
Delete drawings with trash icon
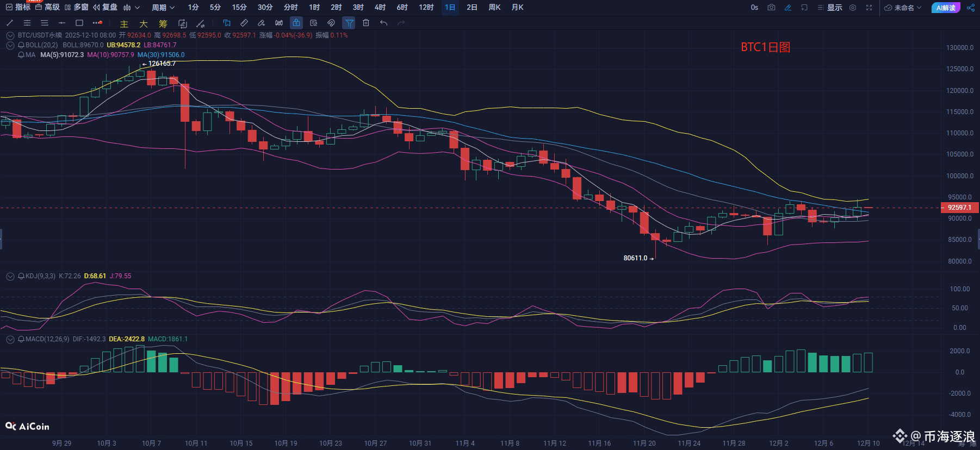(x=366, y=23)
